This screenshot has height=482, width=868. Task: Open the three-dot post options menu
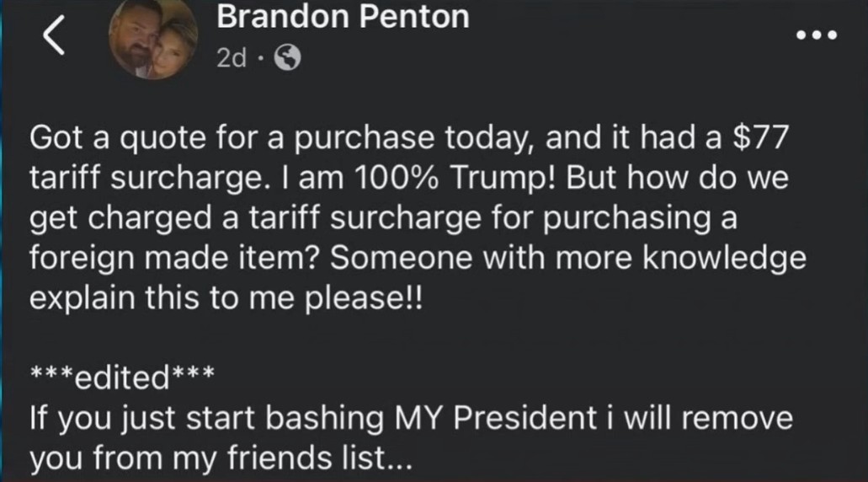[817, 35]
